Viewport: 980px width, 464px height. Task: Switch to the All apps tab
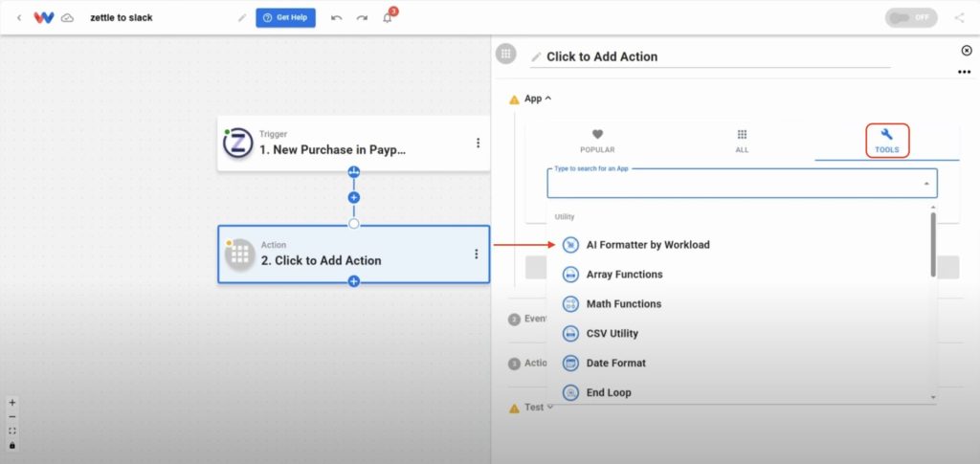(742, 142)
